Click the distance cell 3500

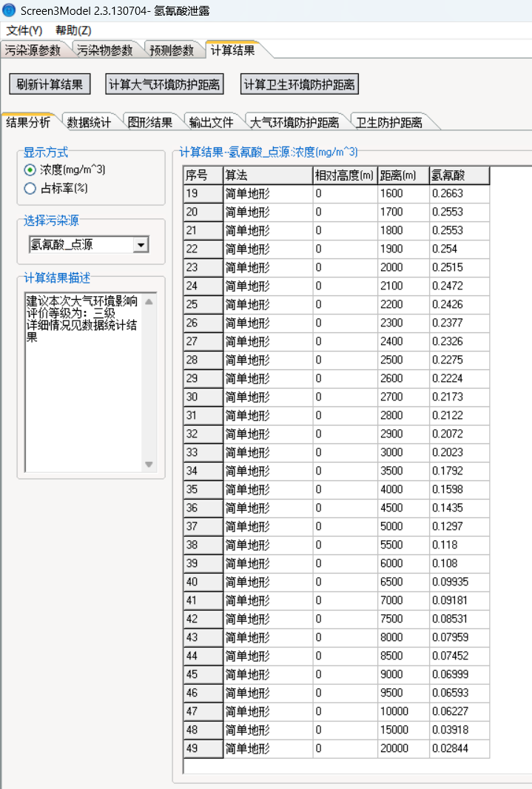403,471
